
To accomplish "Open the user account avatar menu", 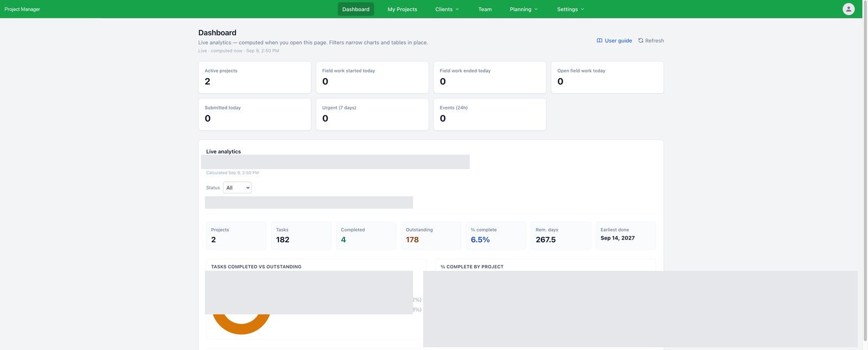I will coord(848,9).
